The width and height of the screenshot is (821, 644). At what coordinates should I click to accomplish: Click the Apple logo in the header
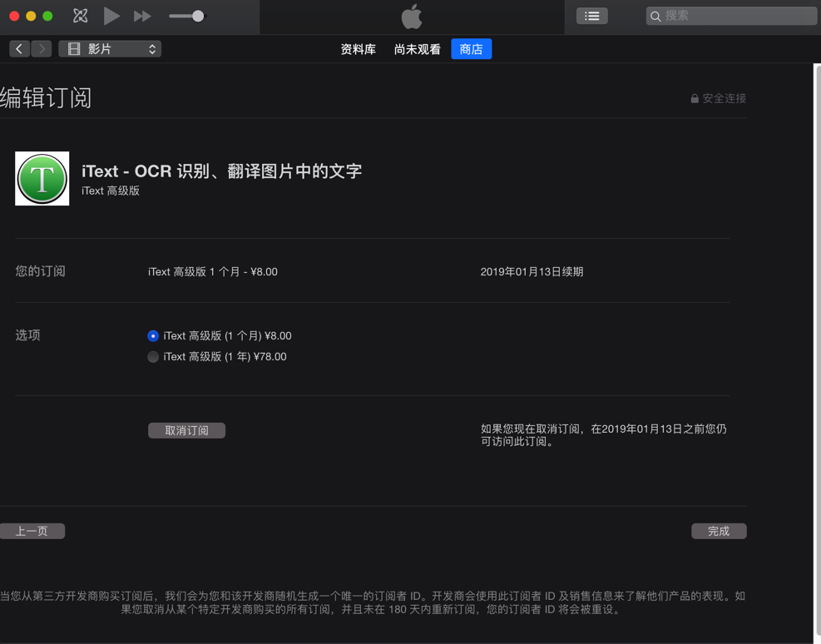pos(412,17)
